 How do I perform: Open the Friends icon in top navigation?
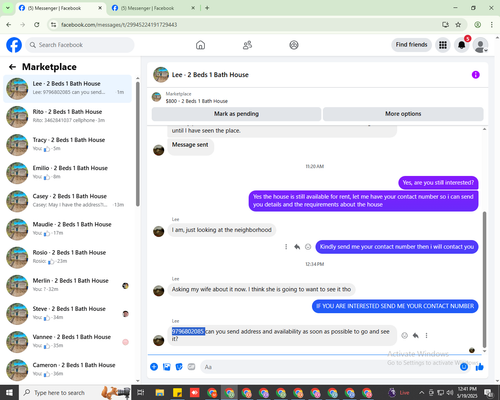[247, 45]
